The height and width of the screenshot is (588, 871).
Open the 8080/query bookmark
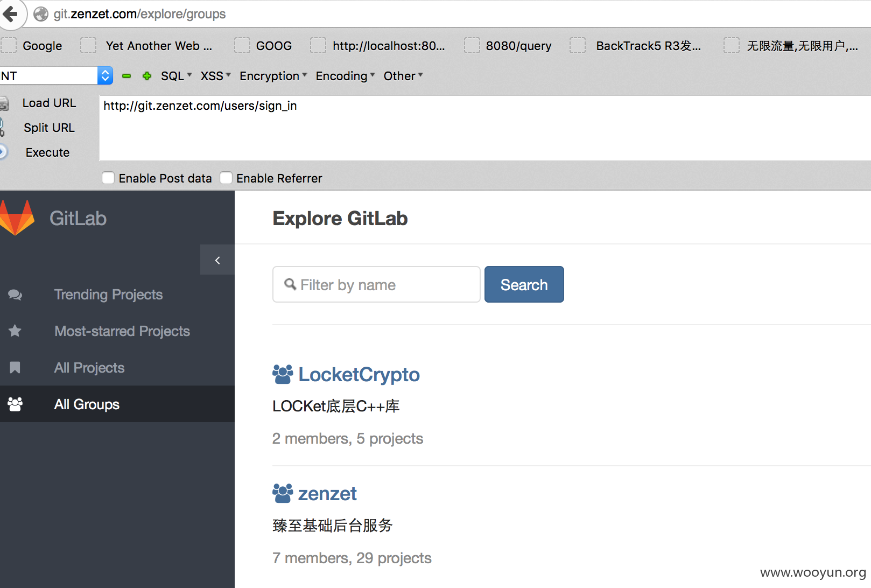point(518,46)
